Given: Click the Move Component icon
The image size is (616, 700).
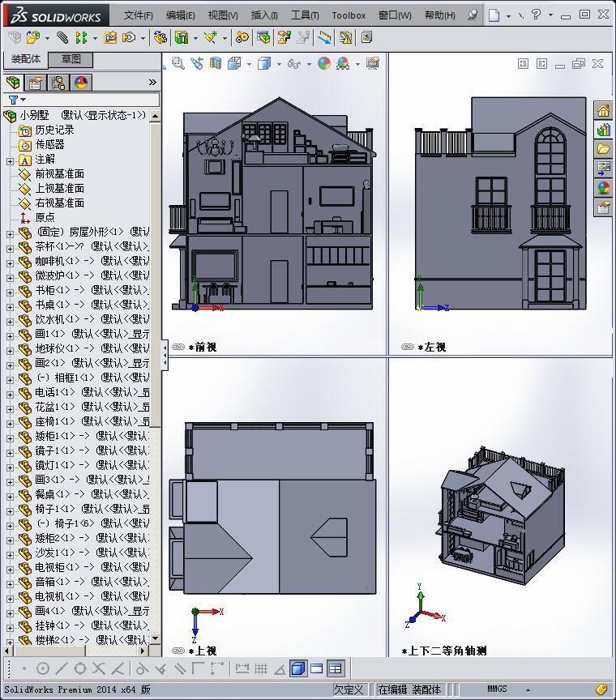Looking at the screenshot, I should point(129,37).
